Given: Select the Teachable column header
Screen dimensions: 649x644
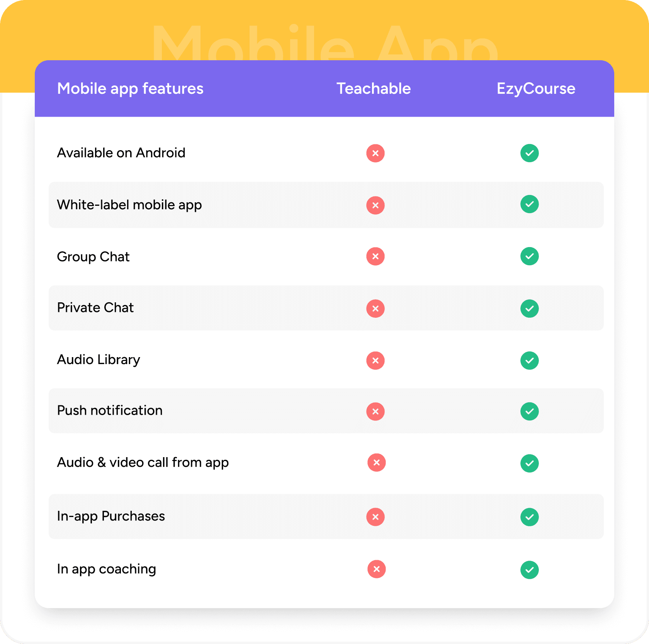Looking at the screenshot, I should 374,88.
